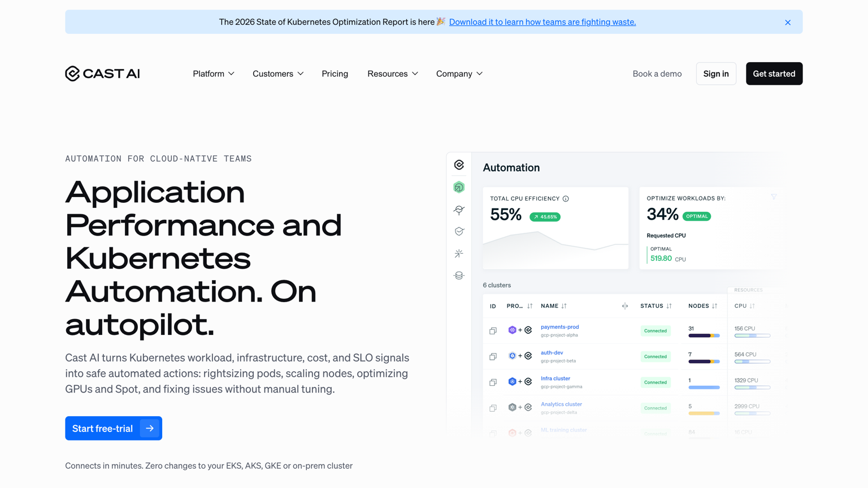Click the 519.80 optimal CPU value
The width and height of the screenshot is (868, 488).
pos(661,259)
